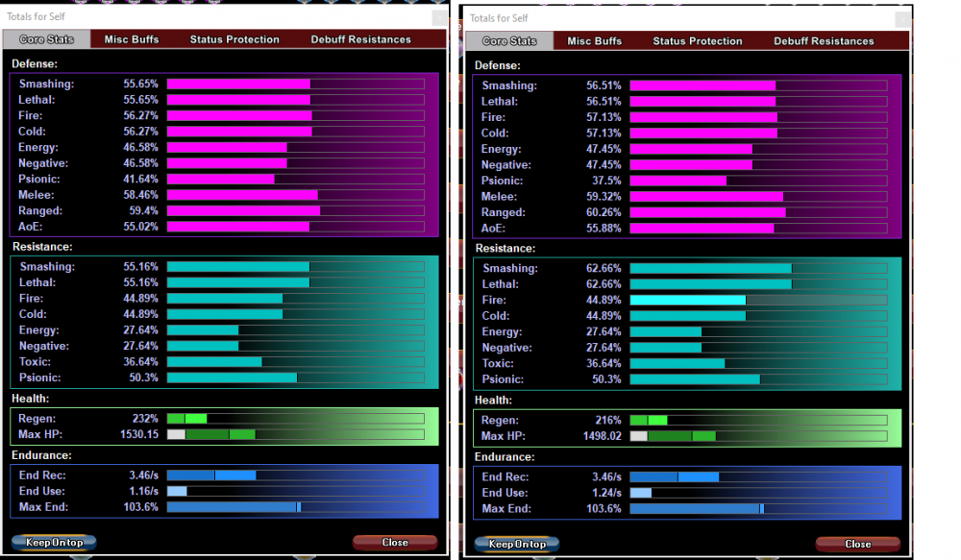Click Core Stats tab in left window
This screenshot has height=560, width=961.
[47, 39]
